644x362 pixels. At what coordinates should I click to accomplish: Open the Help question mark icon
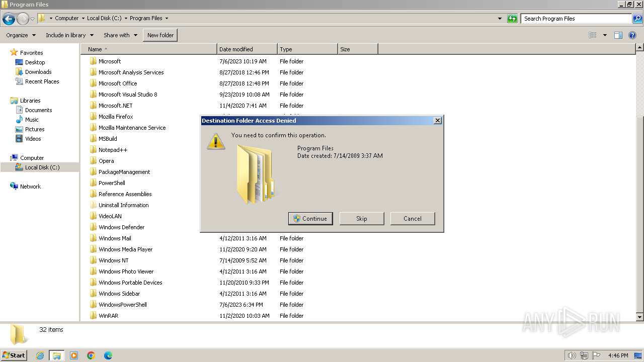tap(633, 35)
